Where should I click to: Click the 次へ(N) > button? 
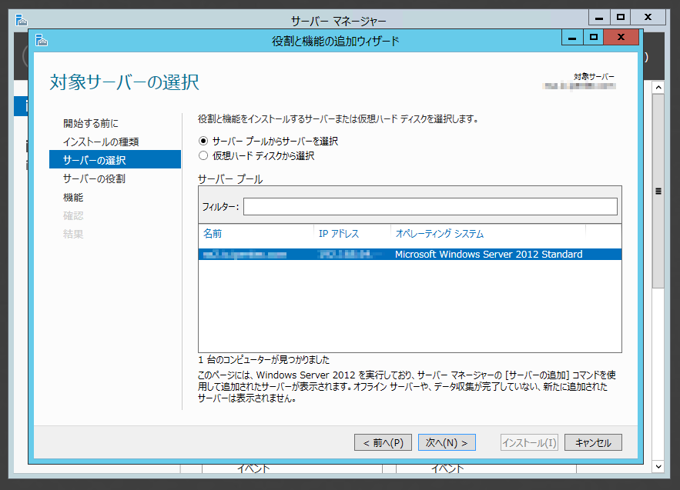447,443
